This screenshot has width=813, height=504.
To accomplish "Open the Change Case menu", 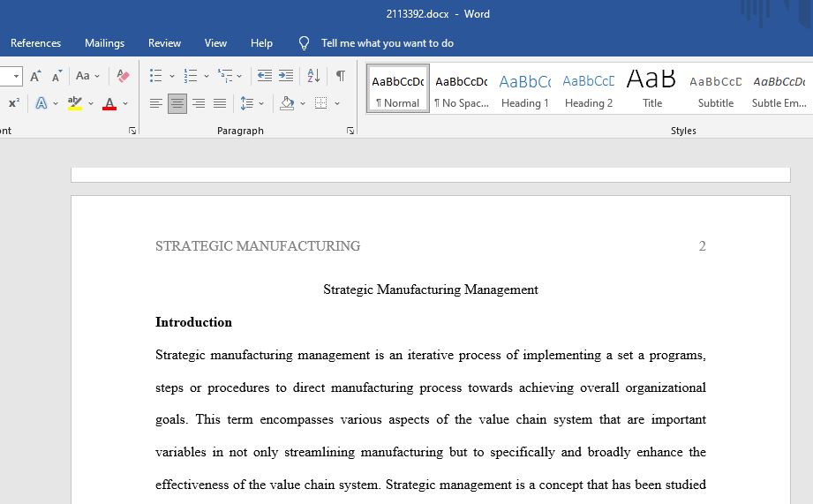I will click(x=87, y=76).
